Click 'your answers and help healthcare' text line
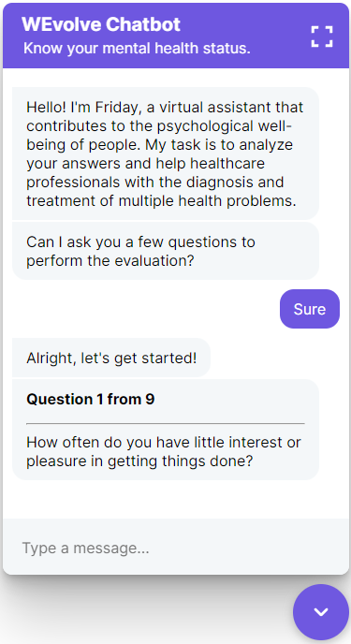 [146, 164]
